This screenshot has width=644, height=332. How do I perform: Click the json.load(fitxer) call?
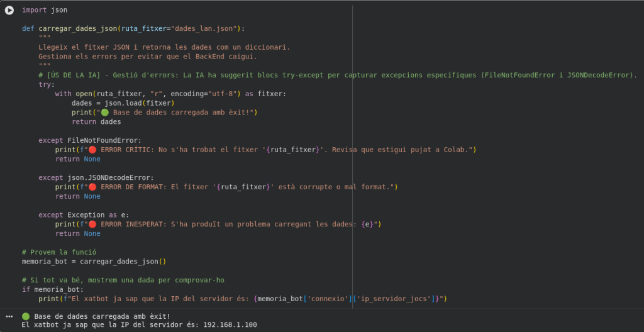click(138, 103)
